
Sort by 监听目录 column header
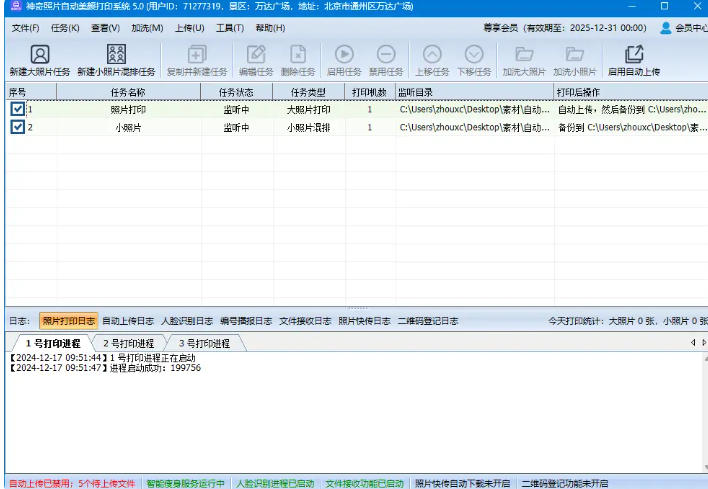[475, 92]
